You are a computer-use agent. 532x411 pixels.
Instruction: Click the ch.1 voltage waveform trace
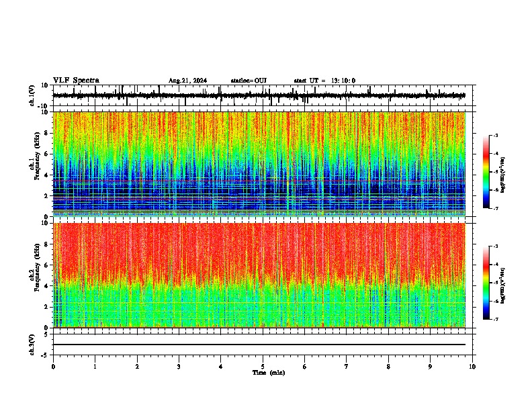(259, 95)
